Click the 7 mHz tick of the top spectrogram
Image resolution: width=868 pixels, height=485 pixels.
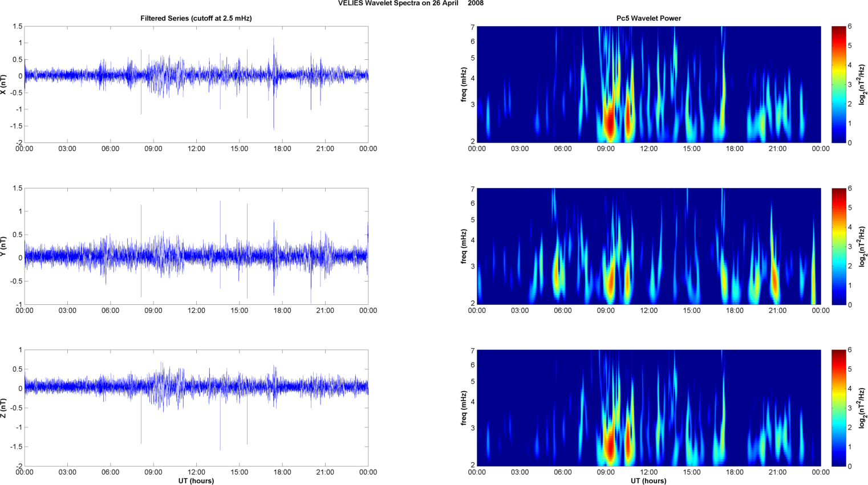pos(473,27)
